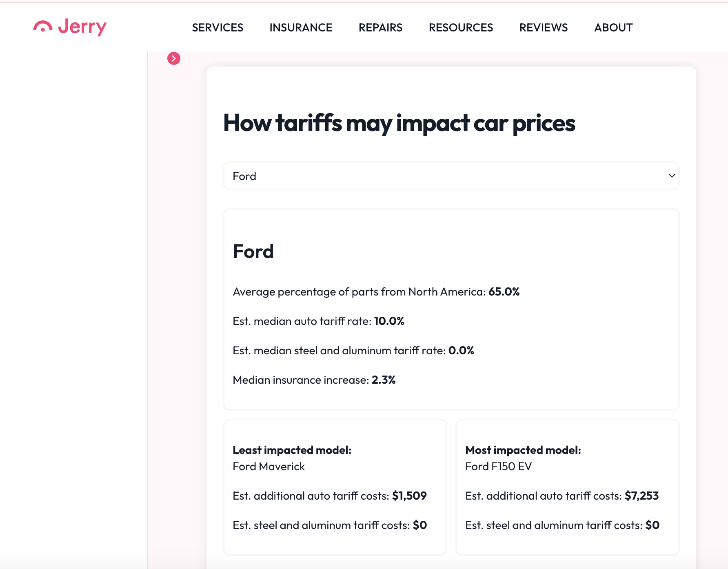Viewport: 728px width, 569px height.
Task: Click the REVIEWS navigation link
Action: [x=543, y=27]
